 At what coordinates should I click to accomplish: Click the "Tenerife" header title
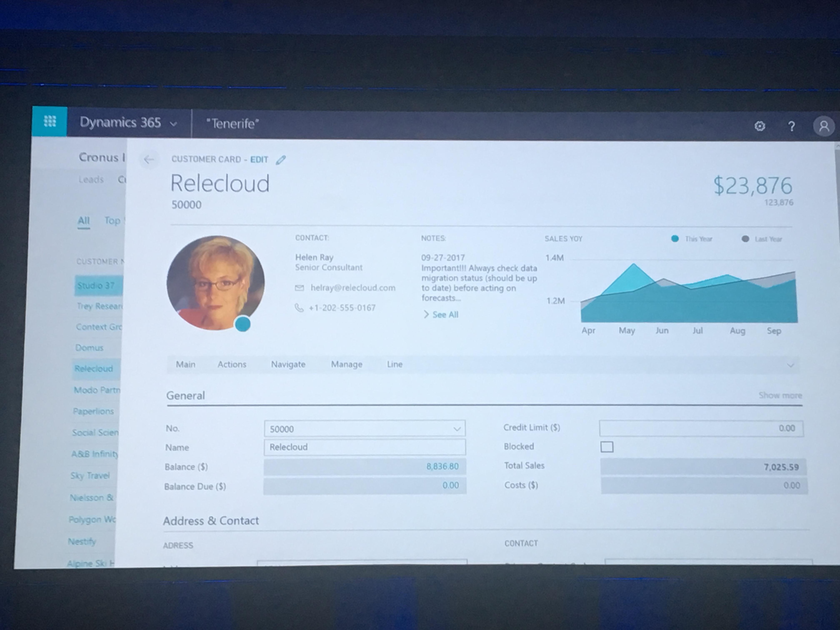(232, 124)
